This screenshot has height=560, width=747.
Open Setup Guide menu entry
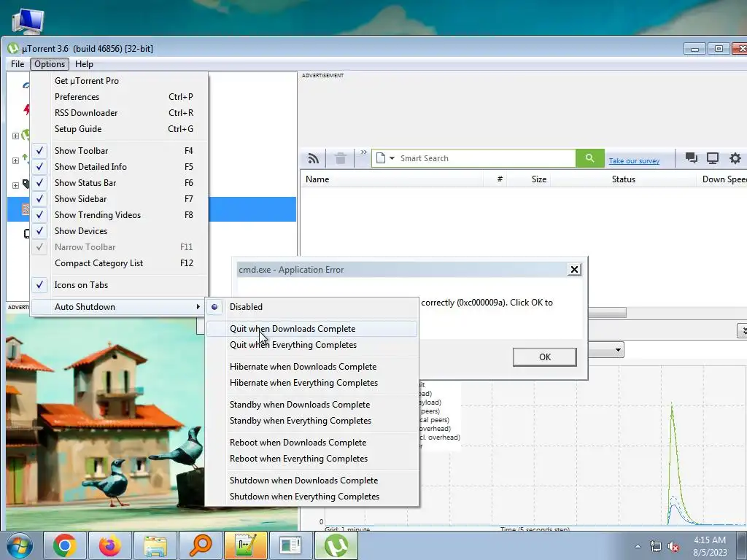tap(119, 129)
